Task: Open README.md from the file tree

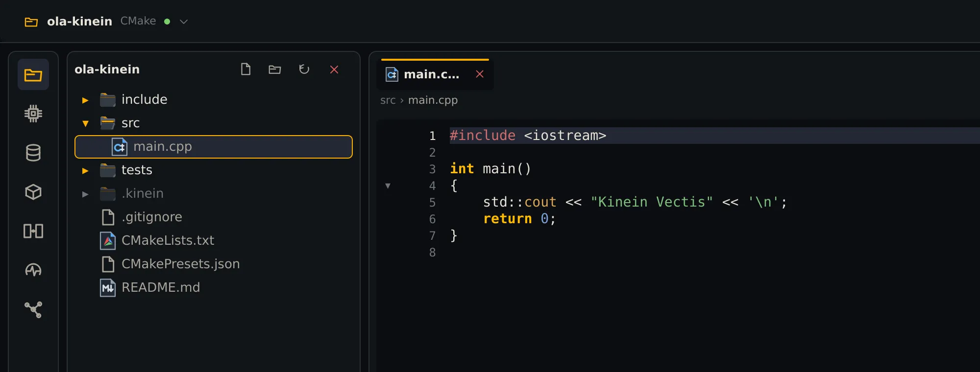Action: pos(214,287)
